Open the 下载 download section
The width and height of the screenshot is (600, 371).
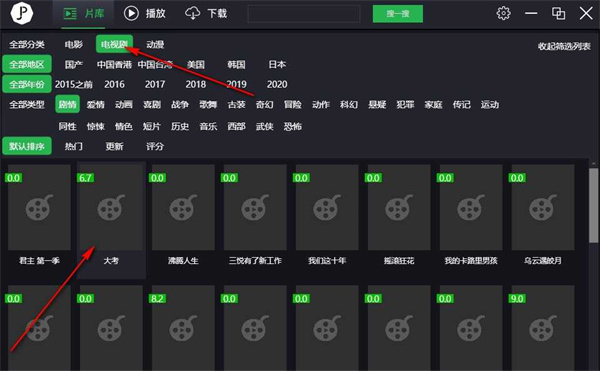pyautogui.click(x=206, y=13)
